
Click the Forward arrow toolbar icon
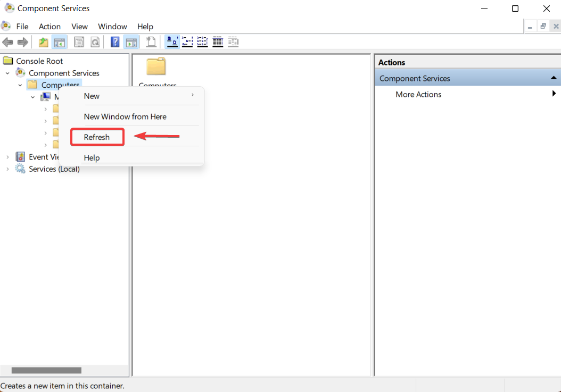coord(23,42)
